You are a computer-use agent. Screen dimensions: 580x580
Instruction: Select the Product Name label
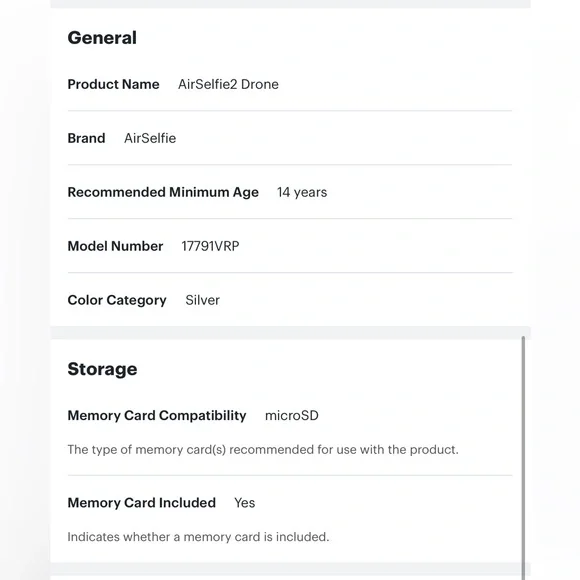pos(114,84)
